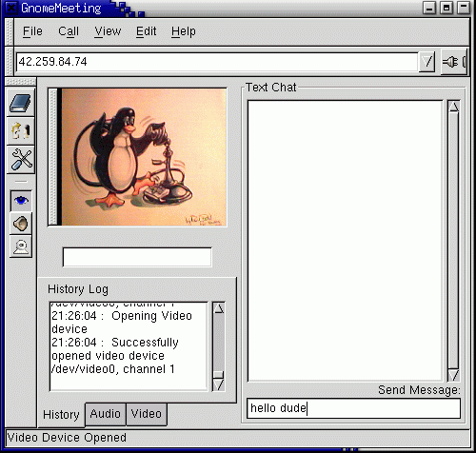The width and height of the screenshot is (476, 453).
Task: Click the '21:26:04 : Opening Video device' log line
Action: pyautogui.click(x=122, y=323)
